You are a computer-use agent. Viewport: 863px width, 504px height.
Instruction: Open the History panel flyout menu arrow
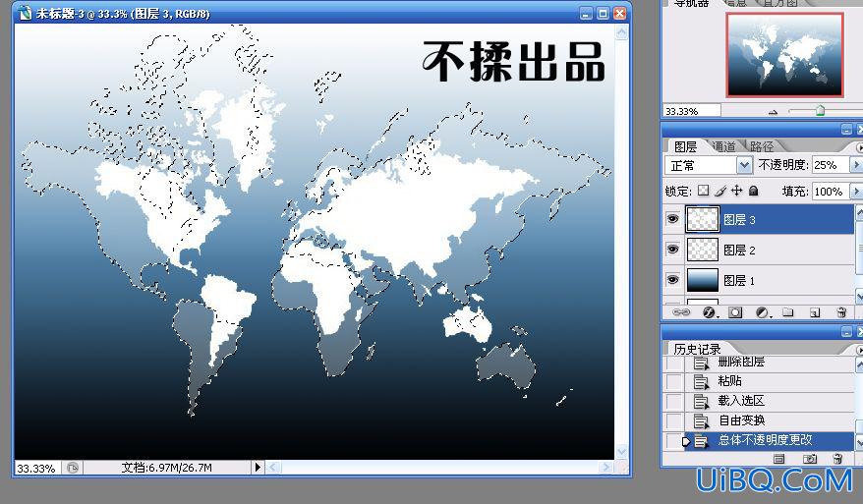859,349
